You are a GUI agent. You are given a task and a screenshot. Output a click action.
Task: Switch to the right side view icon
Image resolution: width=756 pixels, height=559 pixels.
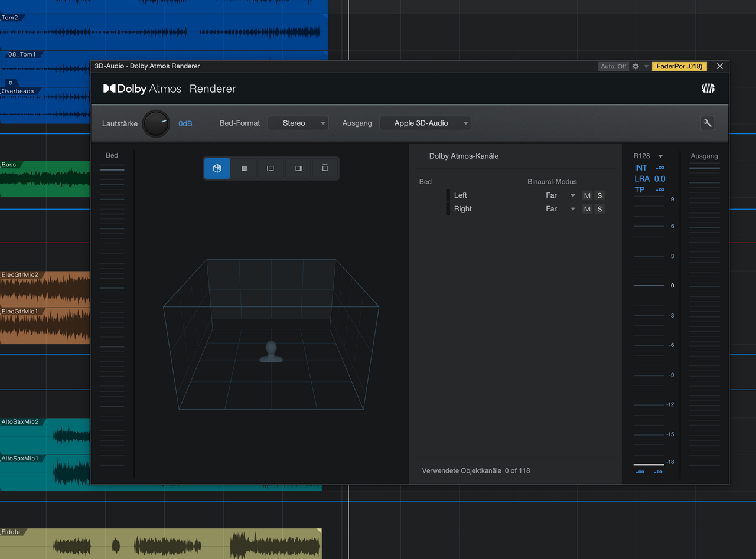pyautogui.click(x=298, y=168)
